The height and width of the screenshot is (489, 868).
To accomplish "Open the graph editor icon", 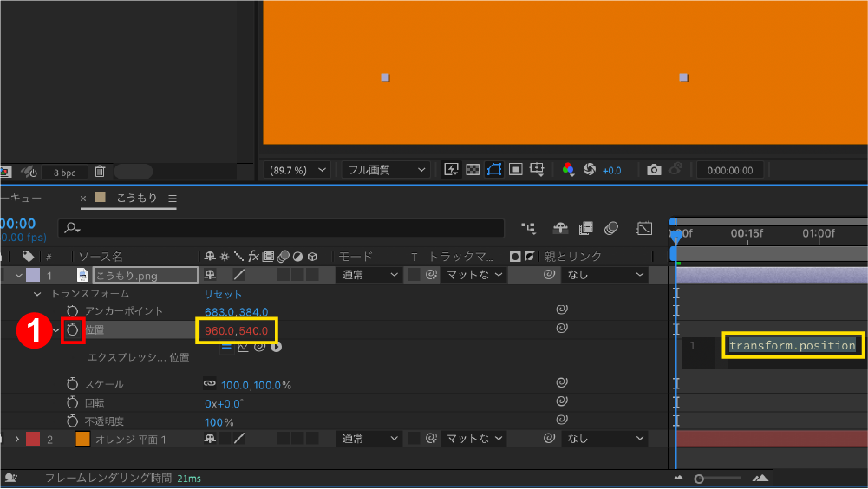I will pos(644,228).
